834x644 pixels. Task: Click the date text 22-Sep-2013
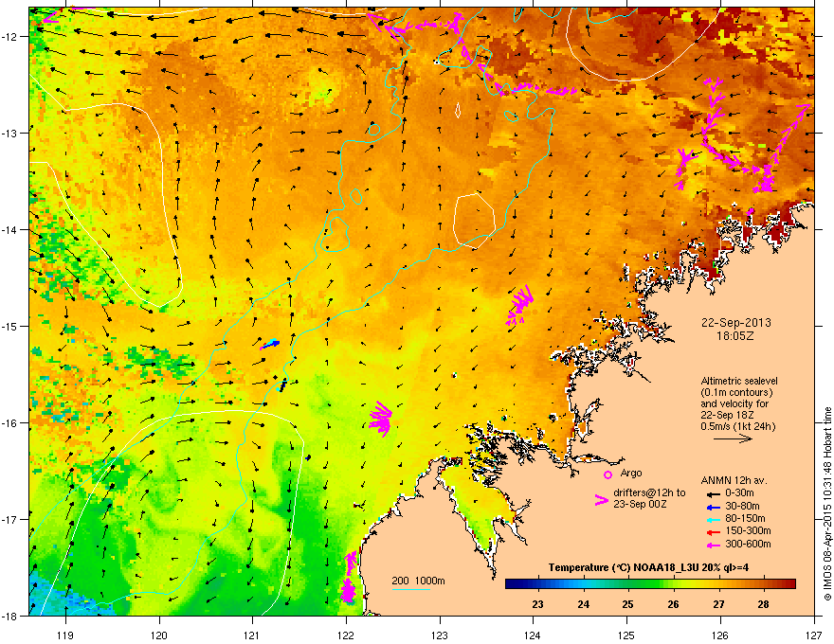pos(735,323)
